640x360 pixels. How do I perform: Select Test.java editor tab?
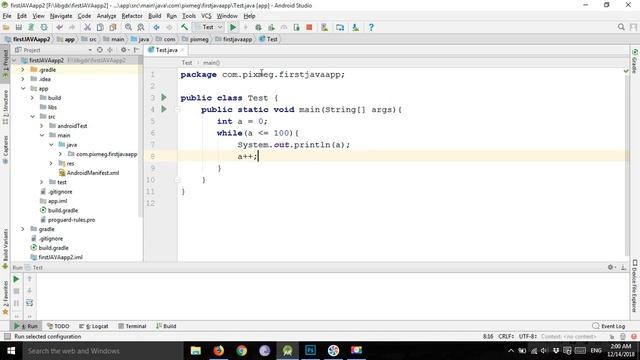[167, 50]
